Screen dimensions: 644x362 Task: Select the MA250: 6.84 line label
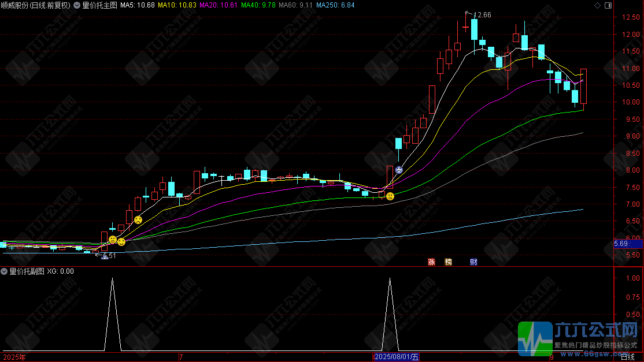coord(335,5)
